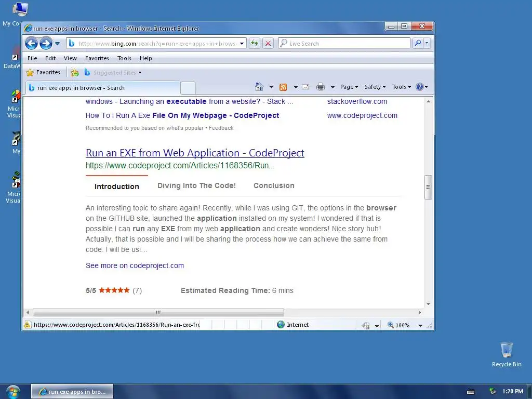Click the Refresh page icon
Screen dimensions: 532x399
254,44
